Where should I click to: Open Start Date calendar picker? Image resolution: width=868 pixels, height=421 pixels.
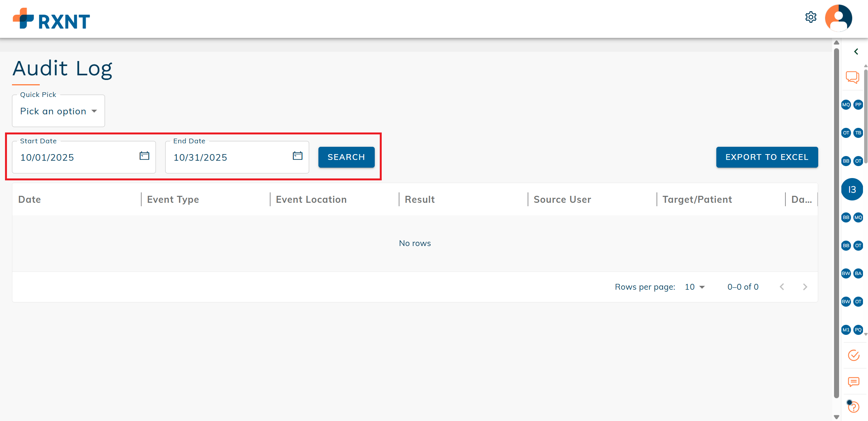point(144,156)
